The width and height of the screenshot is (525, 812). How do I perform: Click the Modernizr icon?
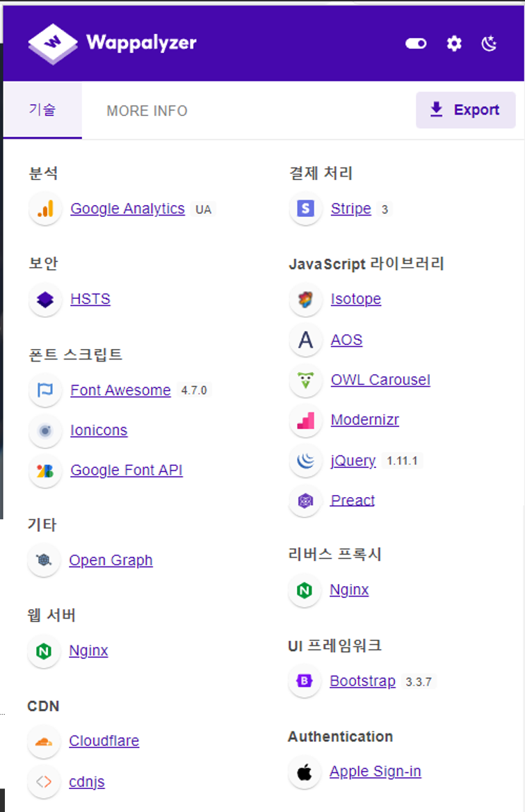[305, 421]
